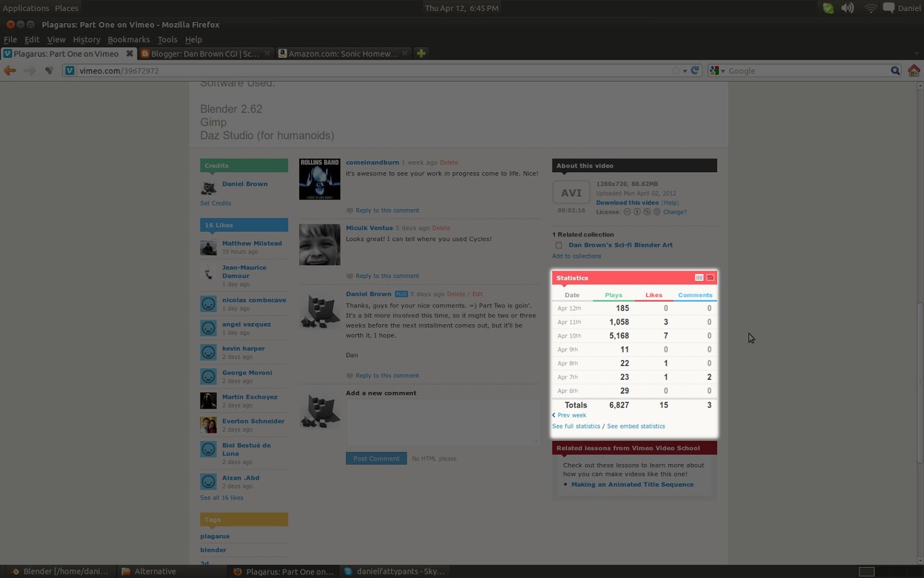This screenshot has width=924, height=578.
Task: Reload the page with the refresh icon
Action: (695, 71)
